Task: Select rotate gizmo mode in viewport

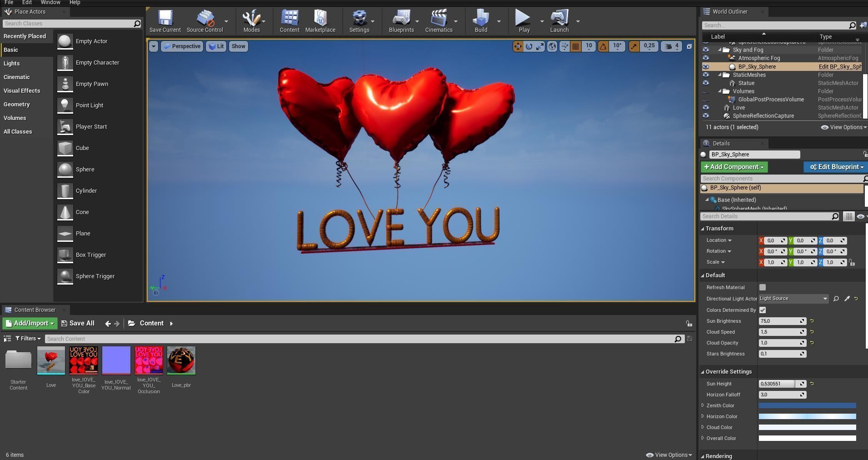Action: (529, 46)
